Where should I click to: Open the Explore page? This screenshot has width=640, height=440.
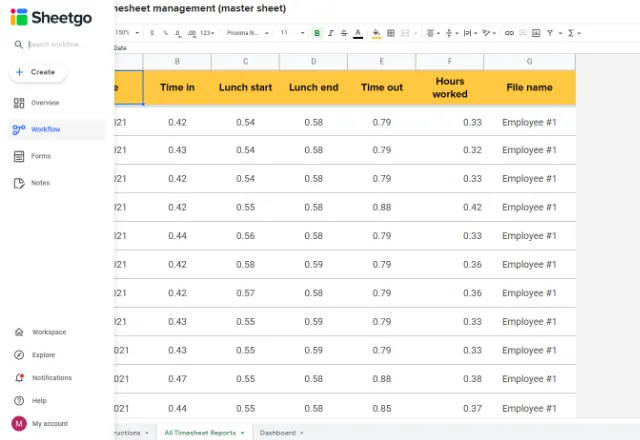point(43,355)
